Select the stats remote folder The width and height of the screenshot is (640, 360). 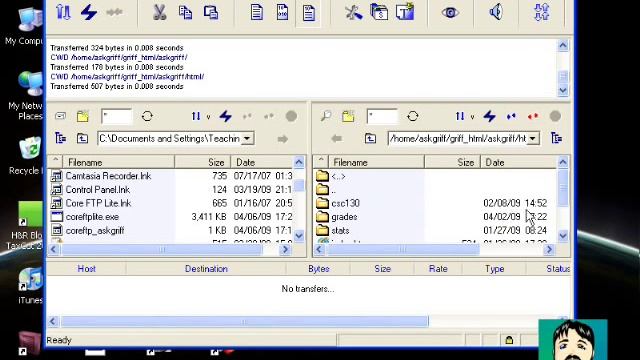[x=340, y=231]
